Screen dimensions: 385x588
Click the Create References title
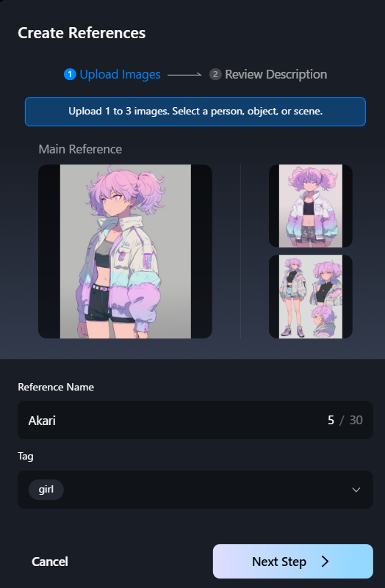(82, 33)
